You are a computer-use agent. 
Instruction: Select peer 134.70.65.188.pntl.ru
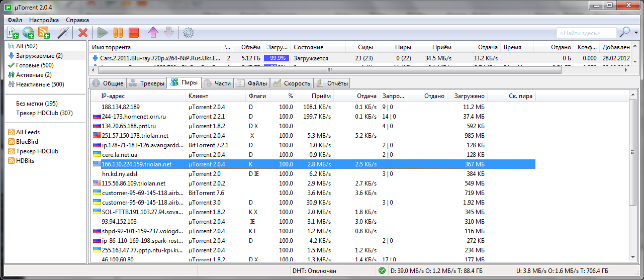point(313,126)
